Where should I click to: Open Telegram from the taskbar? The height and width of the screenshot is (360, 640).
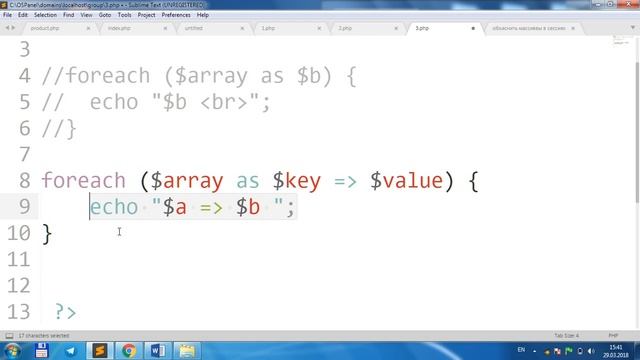point(71,351)
